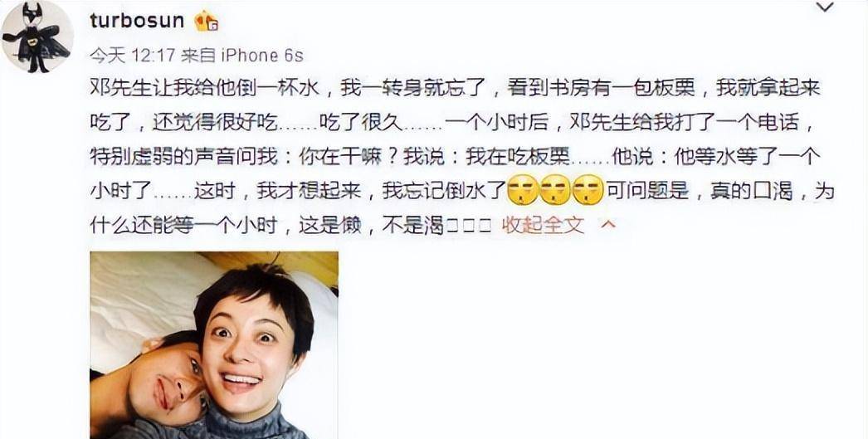Click the iPhone 6s source link
The width and height of the screenshot is (868, 439).
262,55
